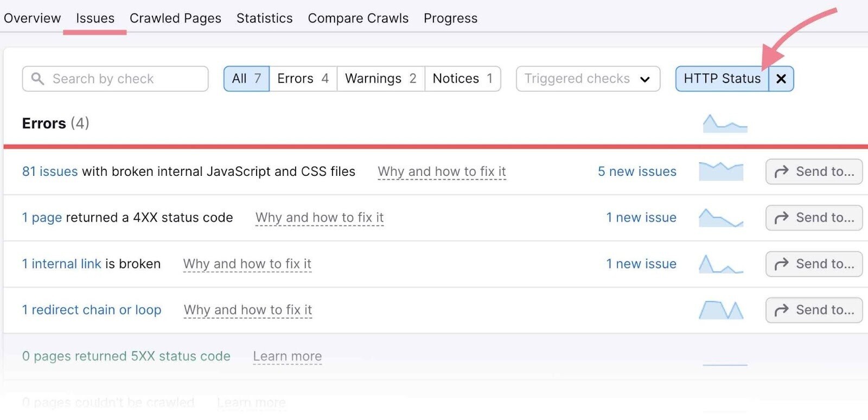Switch to the Crawled Pages tab
The width and height of the screenshot is (868, 420).
click(175, 18)
